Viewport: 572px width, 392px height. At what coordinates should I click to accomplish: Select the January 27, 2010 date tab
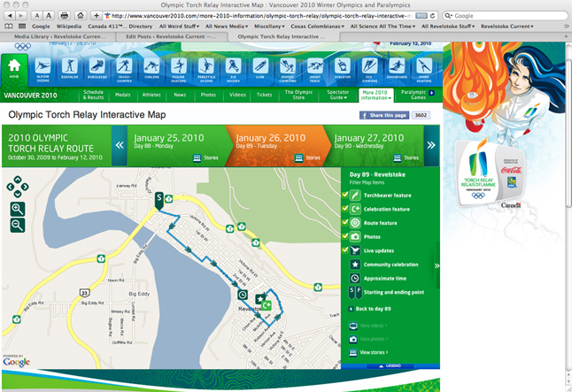pos(374,146)
